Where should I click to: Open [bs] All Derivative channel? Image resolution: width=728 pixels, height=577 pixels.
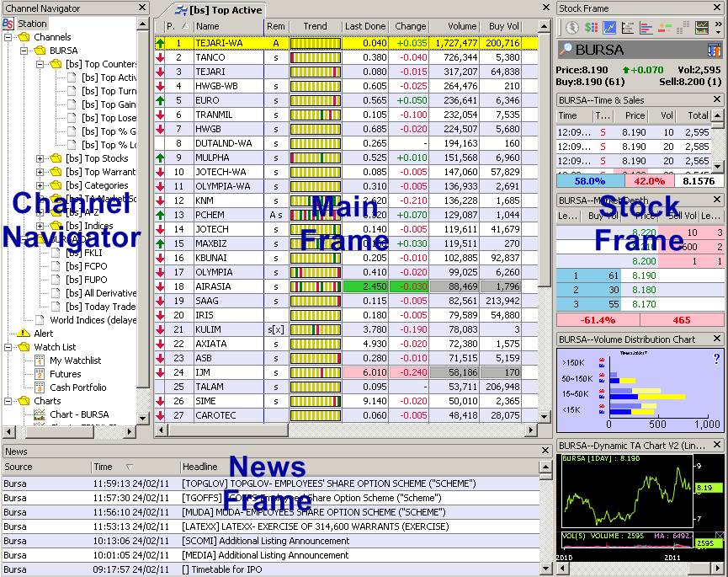tap(101, 293)
